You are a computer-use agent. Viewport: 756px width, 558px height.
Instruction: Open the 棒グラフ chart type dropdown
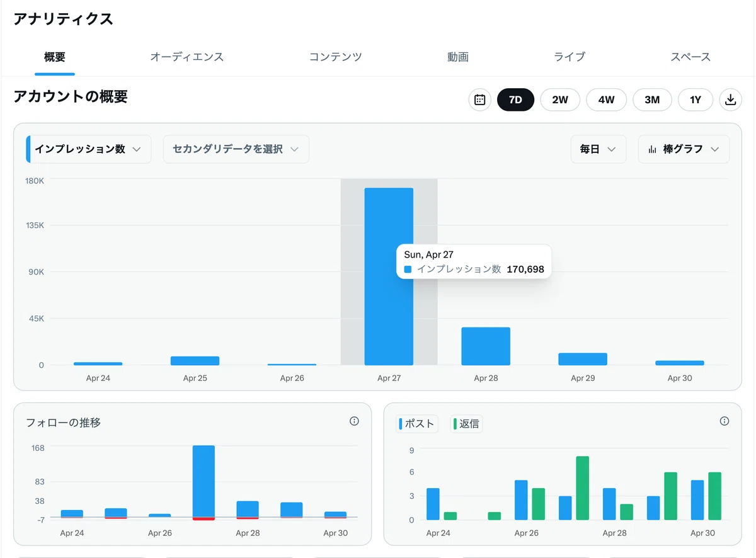click(684, 149)
